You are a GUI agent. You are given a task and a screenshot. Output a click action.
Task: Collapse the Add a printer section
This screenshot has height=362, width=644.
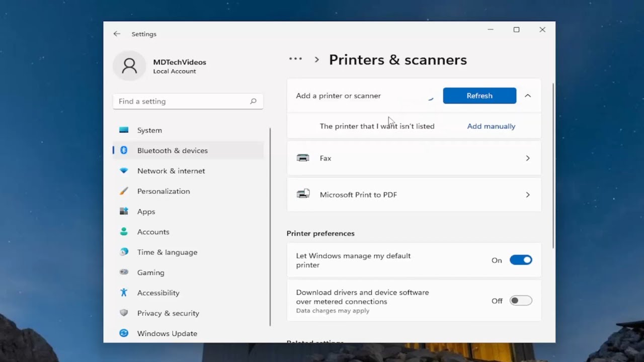pos(528,96)
